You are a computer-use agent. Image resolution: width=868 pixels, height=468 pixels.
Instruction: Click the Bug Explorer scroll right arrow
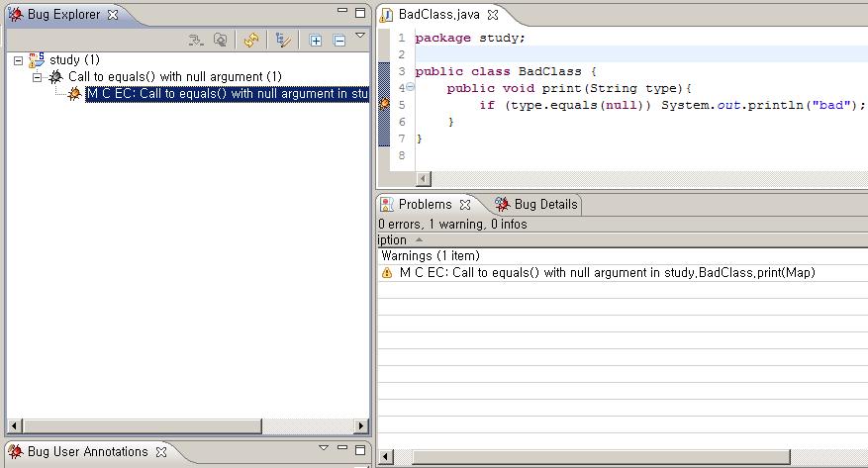[x=361, y=425]
